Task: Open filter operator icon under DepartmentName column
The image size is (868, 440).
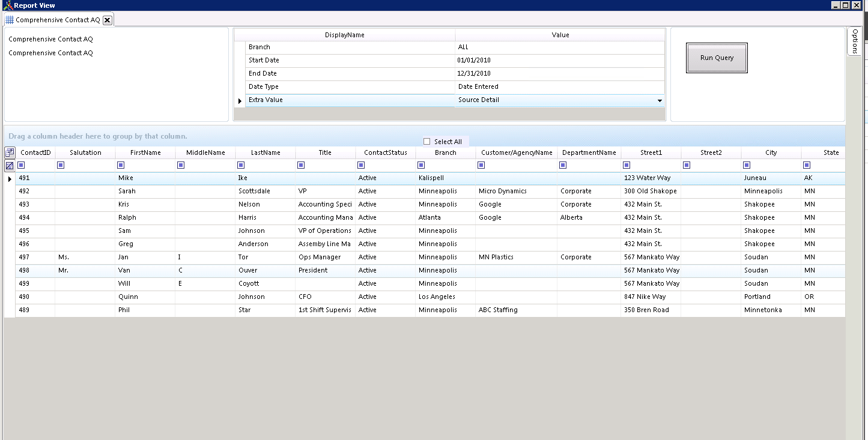Action: pos(563,165)
